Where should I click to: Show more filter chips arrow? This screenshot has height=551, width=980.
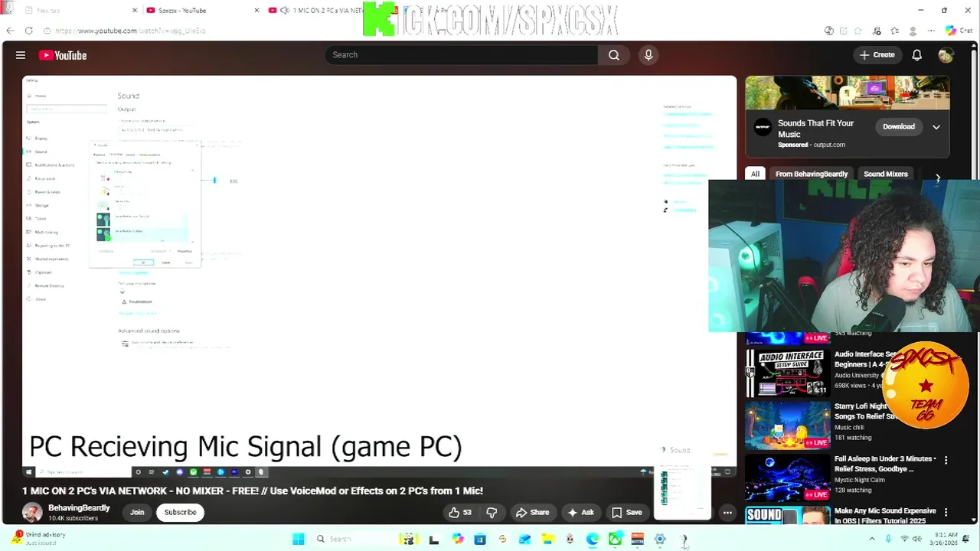[x=938, y=178]
